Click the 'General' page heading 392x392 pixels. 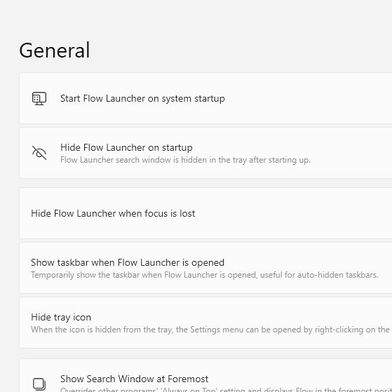tap(55, 50)
